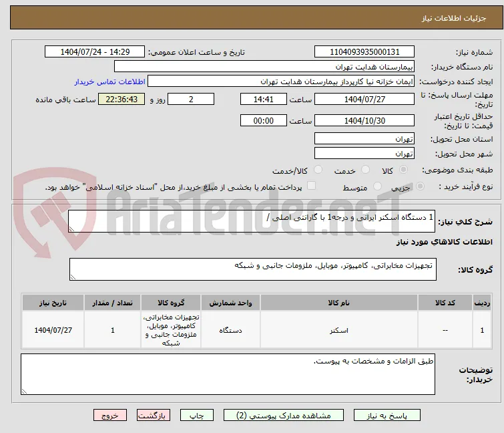
Task: Click the delivery province field 'تهران'
Action: pos(364,138)
